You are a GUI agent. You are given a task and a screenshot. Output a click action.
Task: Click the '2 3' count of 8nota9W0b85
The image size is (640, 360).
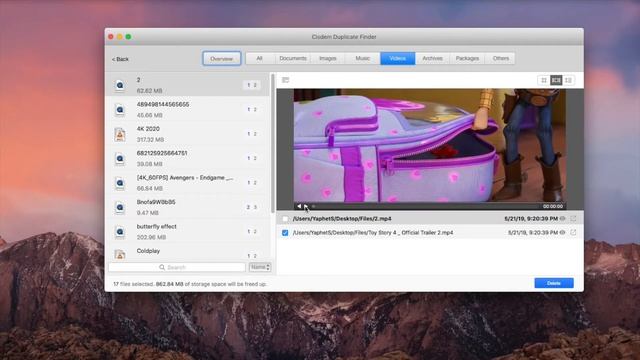pyautogui.click(x=252, y=207)
